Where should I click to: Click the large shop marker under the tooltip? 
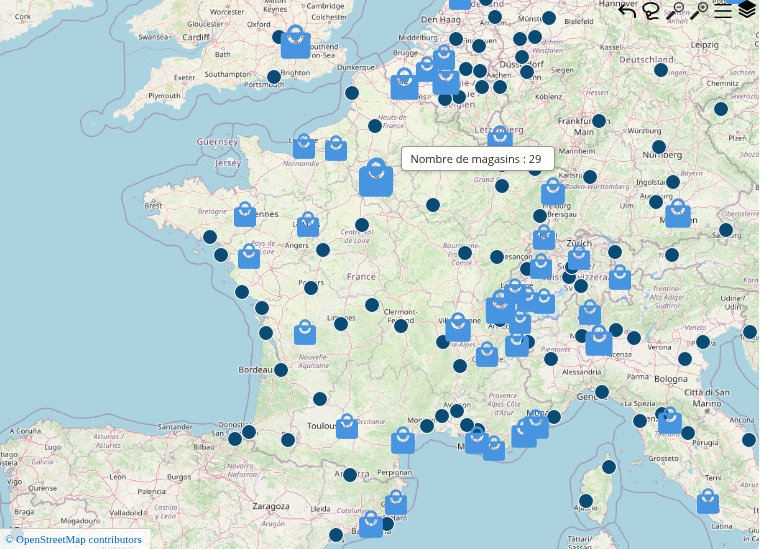pos(376,179)
